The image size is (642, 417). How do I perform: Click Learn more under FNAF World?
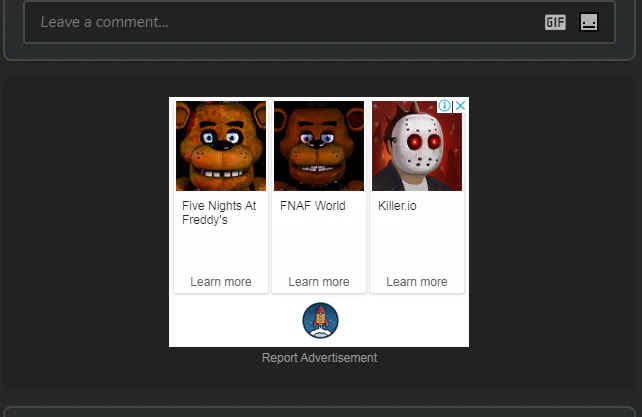(x=319, y=282)
